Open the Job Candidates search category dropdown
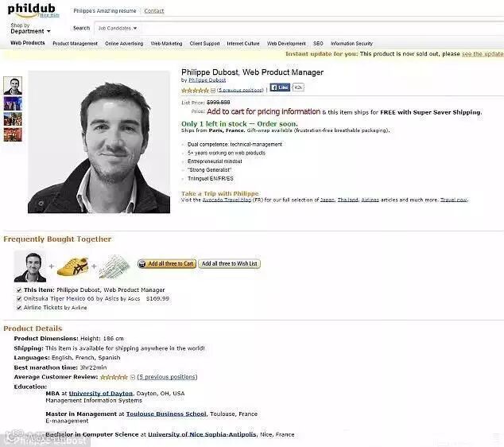The image size is (504, 447). point(118,29)
